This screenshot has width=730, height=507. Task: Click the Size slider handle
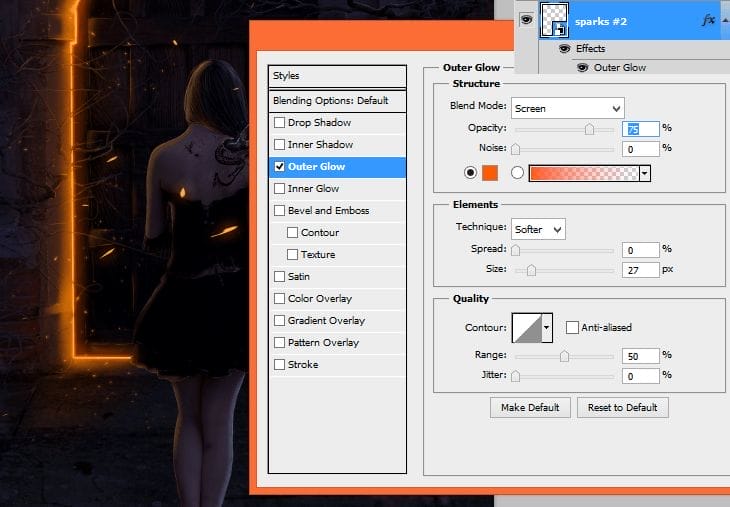tap(531, 270)
